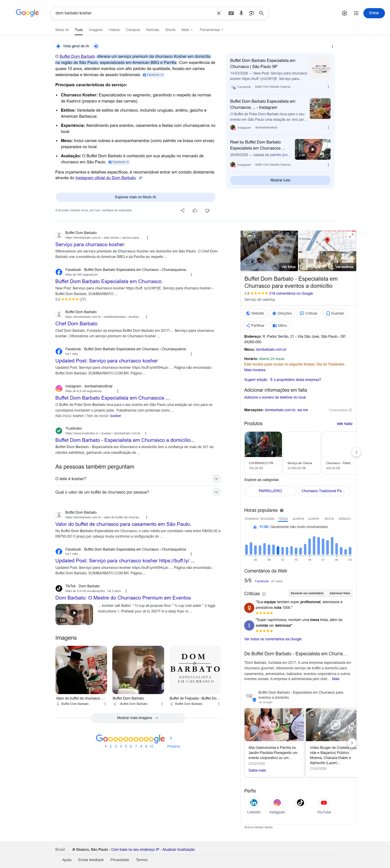Show Horas populares help info

[282, 510]
